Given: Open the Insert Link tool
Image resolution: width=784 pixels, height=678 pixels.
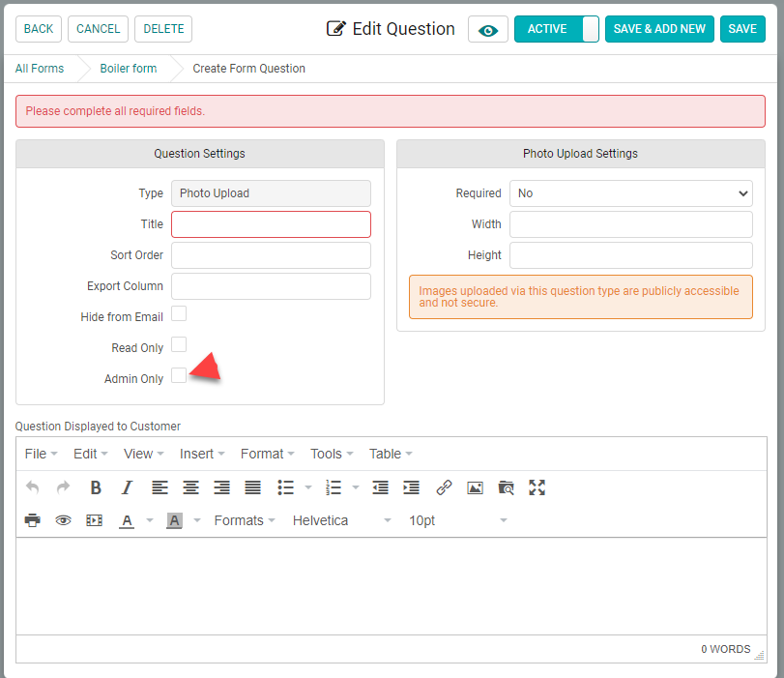Looking at the screenshot, I should [x=444, y=487].
